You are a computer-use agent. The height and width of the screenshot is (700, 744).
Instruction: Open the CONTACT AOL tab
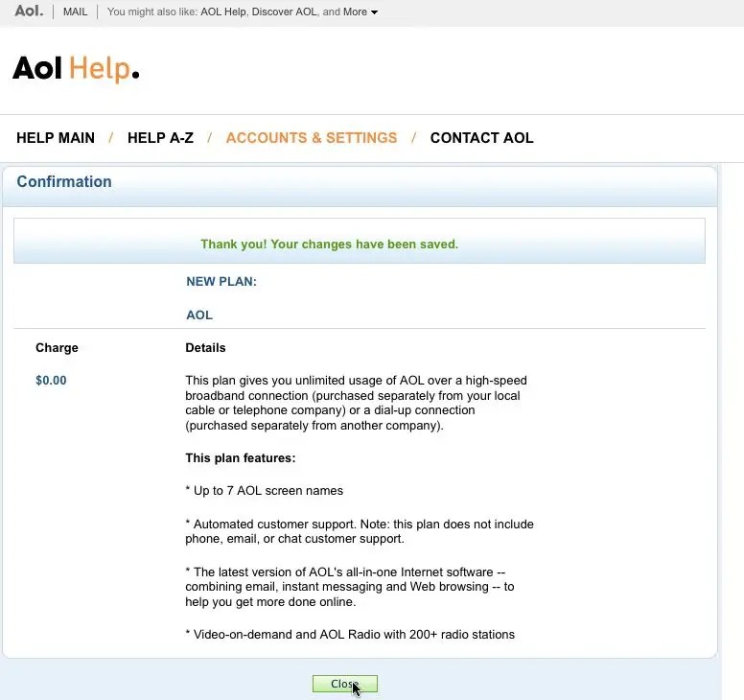point(481,138)
